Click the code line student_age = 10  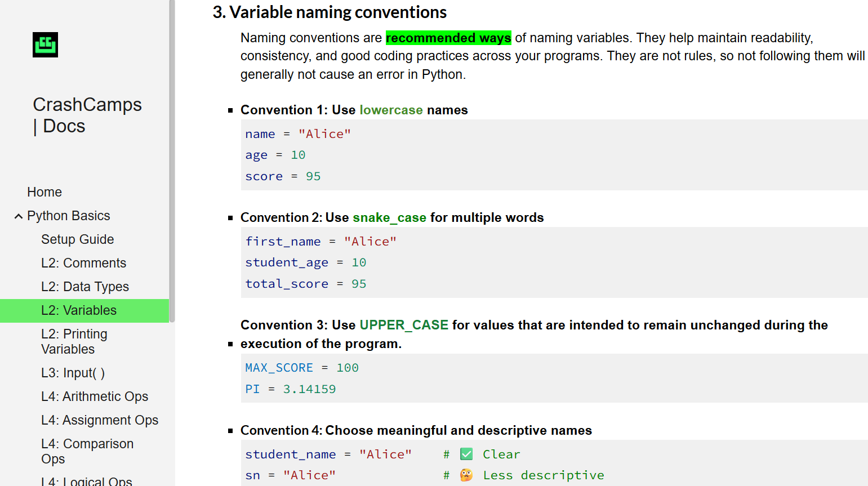(306, 262)
